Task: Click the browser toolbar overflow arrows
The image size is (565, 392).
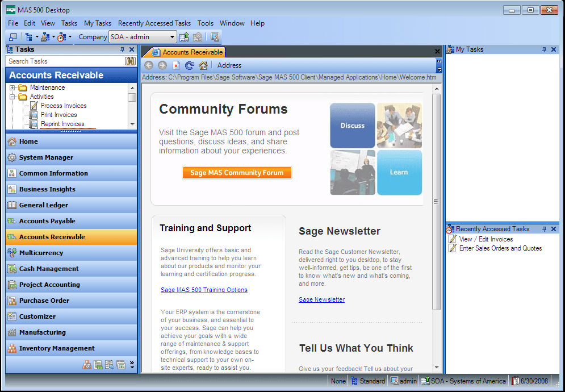Action: (x=439, y=65)
